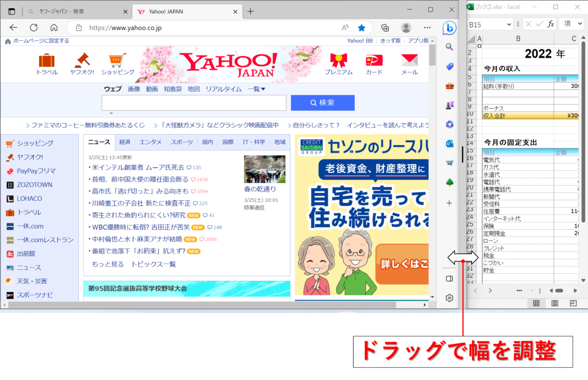The height and width of the screenshot is (380, 588).
Task: Open the 米インテル創業者 ムーア氏死去 headline
Action: point(138,167)
